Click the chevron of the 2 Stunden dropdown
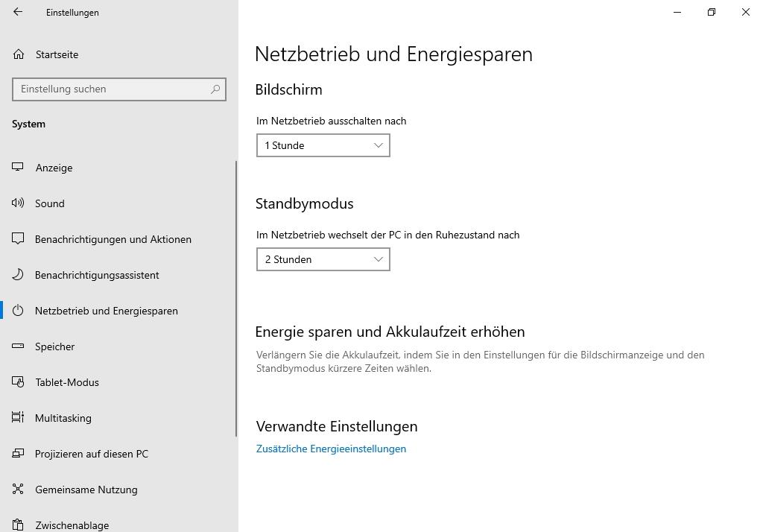Viewport: 763px width, 532px height. tap(378, 259)
